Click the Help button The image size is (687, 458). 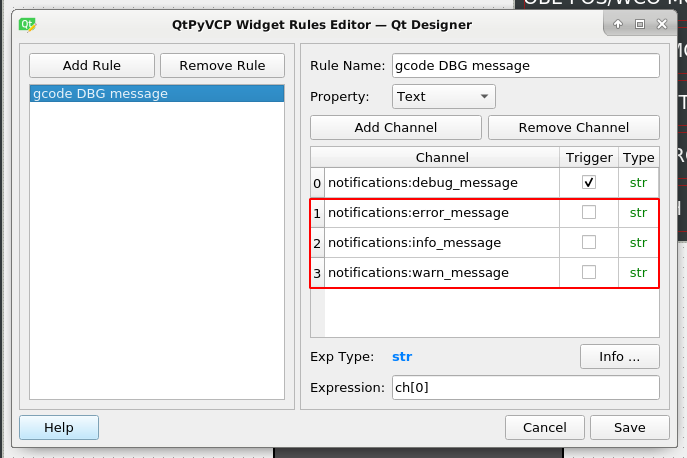coord(59,427)
